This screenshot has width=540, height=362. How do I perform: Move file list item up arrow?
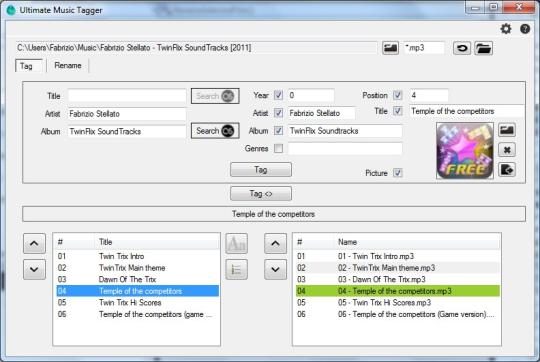[x=275, y=244]
